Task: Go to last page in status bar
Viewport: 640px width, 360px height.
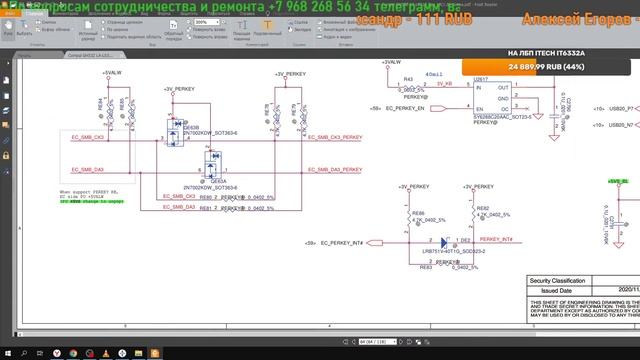Action: [409, 342]
